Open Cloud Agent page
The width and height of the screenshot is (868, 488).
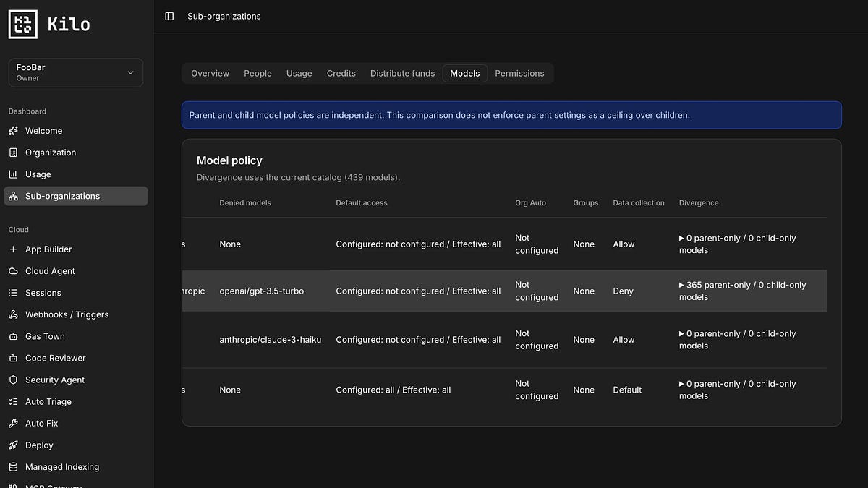coord(76,271)
